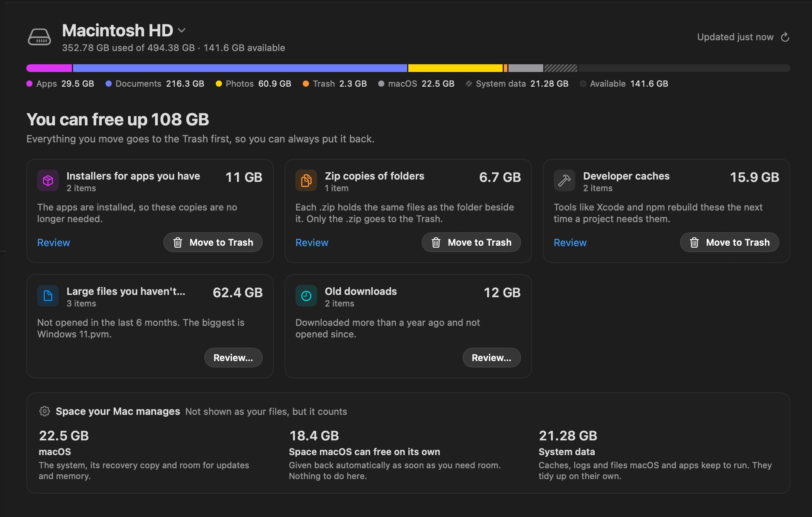The image size is (812, 517).
Task: Click the Documents 216.3 GB legend entry
Action: [x=155, y=84]
